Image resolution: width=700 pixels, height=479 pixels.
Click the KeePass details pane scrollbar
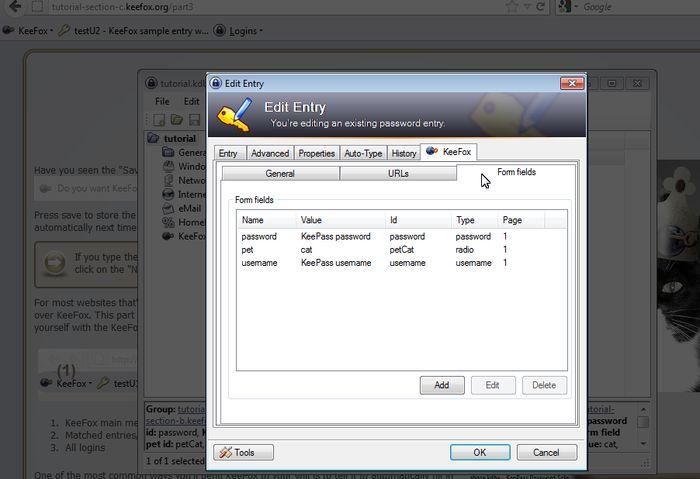click(643, 427)
